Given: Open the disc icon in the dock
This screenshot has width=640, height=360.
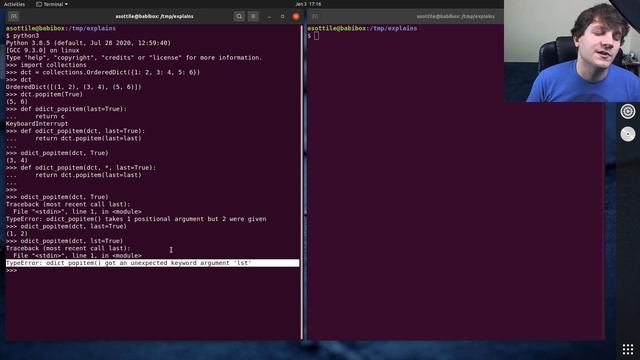Looking at the screenshot, I should pyautogui.click(x=628, y=134).
